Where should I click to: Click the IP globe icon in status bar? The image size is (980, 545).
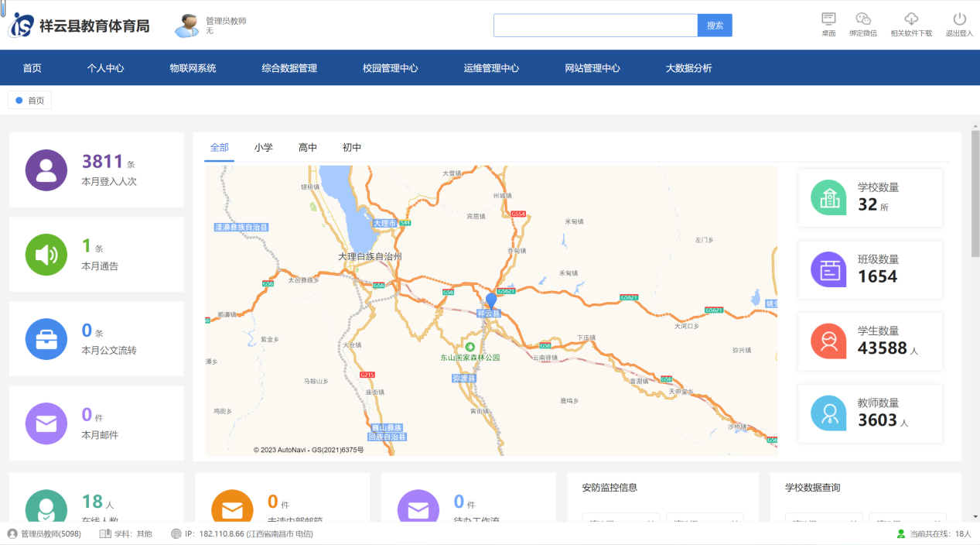pos(176,533)
